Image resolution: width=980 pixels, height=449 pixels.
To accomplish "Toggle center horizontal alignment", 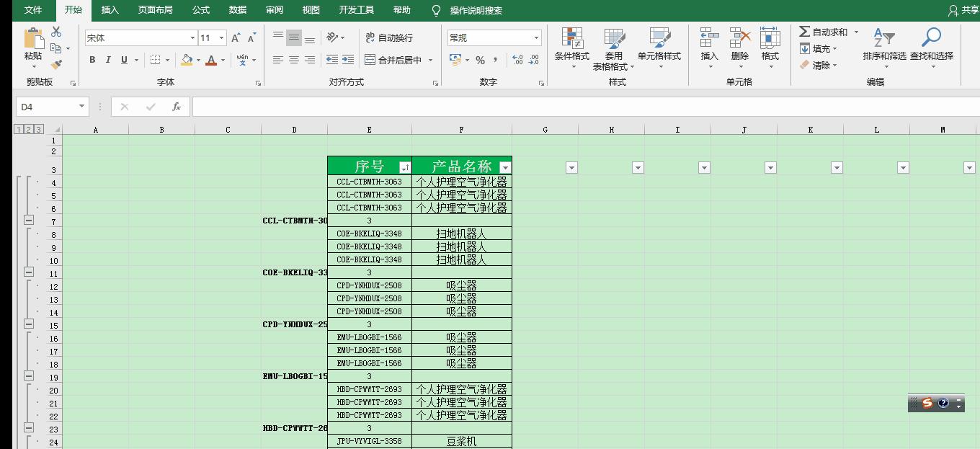I will tap(294, 60).
